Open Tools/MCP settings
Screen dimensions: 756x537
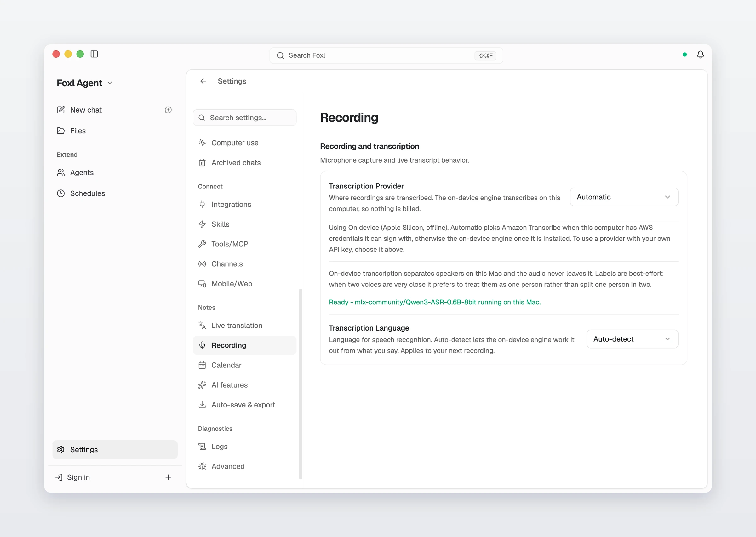[x=244, y=244]
